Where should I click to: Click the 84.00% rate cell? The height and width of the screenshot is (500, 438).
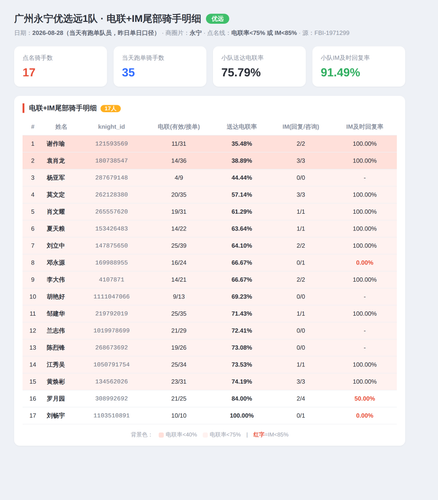point(242,399)
